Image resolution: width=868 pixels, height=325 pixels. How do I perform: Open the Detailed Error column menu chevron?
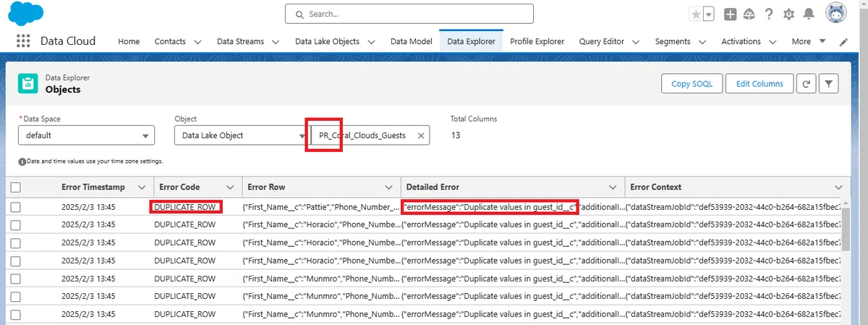click(x=612, y=187)
